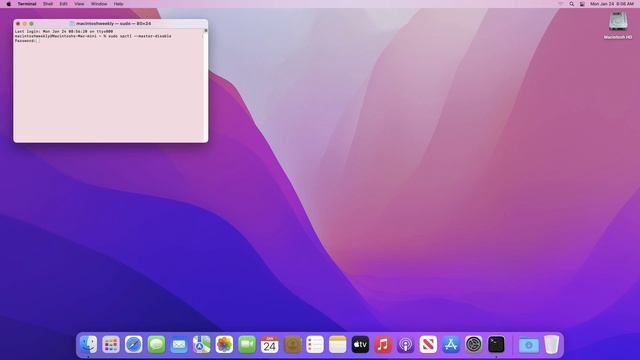The image size is (640, 360).
Task: Open Launchpad in the Dock
Action: (111, 344)
